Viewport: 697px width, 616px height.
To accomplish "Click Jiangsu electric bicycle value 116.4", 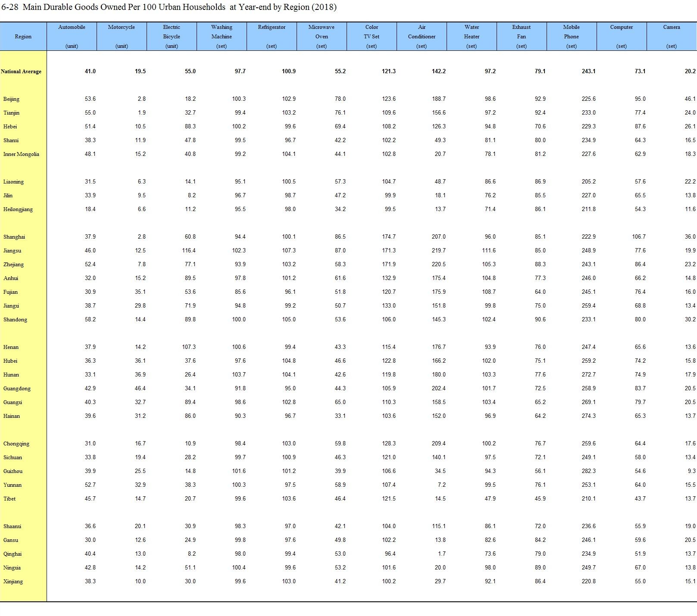I will [189, 251].
